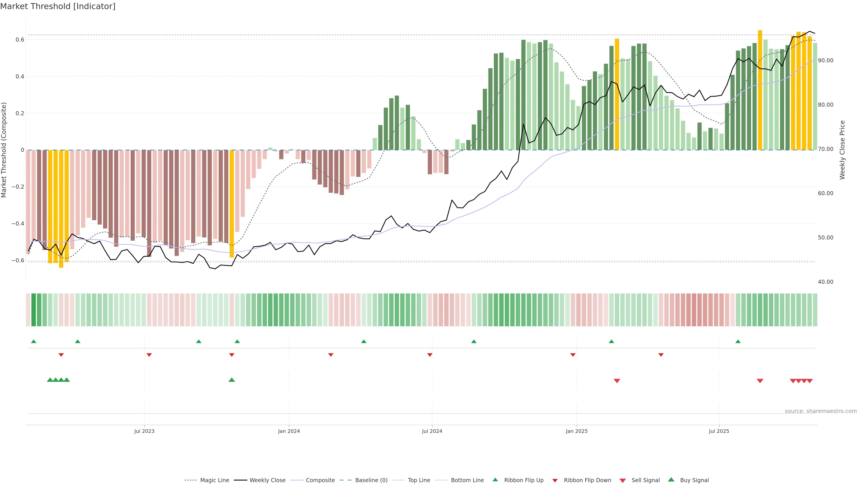Click the Sell Signal red triangle legend icon
Viewport: 868px width, 488px height.
pos(622,480)
